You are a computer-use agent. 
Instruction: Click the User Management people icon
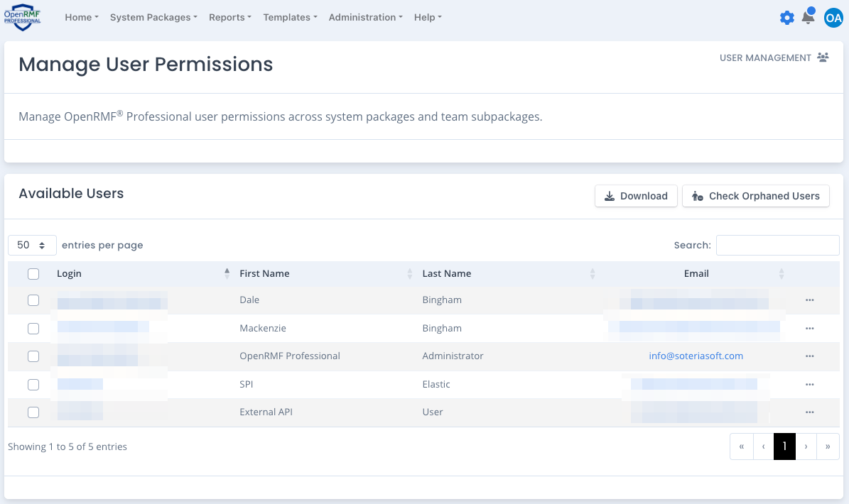(x=823, y=57)
